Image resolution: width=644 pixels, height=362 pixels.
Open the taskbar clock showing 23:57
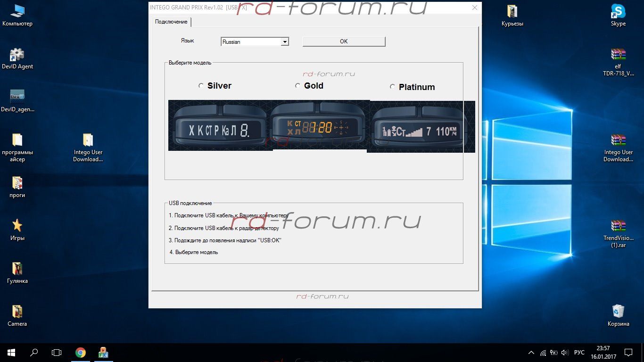tap(603, 352)
